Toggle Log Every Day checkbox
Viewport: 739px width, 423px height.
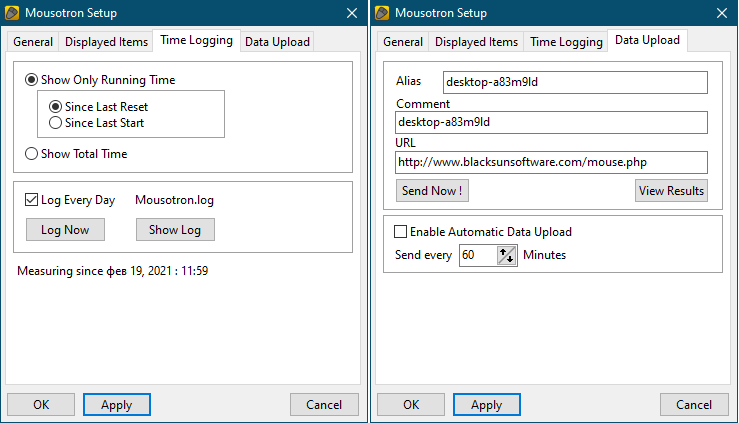pyautogui.click(x=31, y=200)
